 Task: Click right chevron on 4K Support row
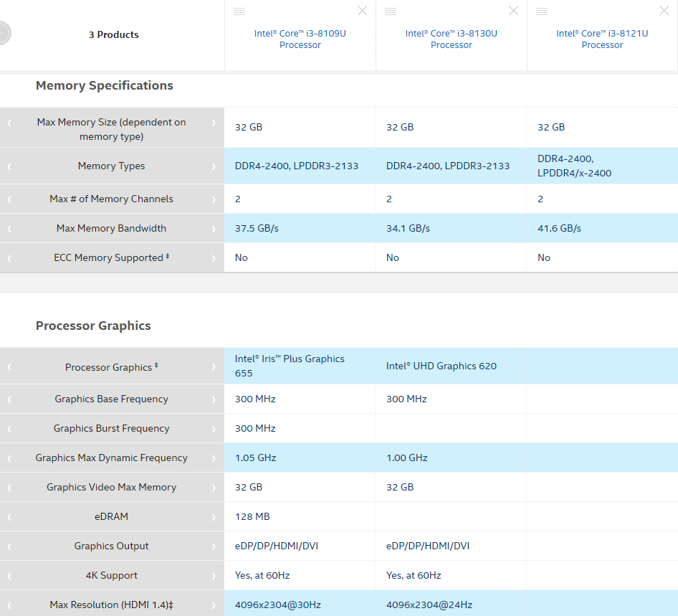[x=214, y=576]
